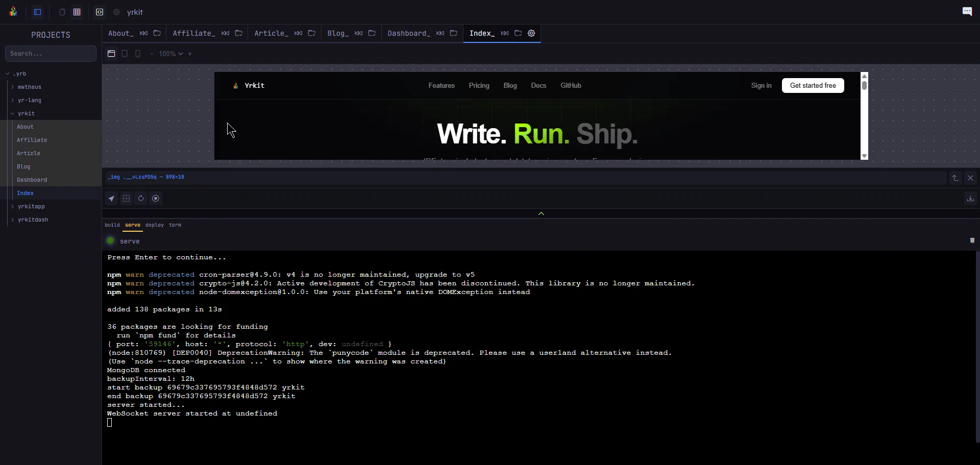This screenshot has width=980, height=465.
Task: Click folder icon on Index tab
Action: (518, 33)
